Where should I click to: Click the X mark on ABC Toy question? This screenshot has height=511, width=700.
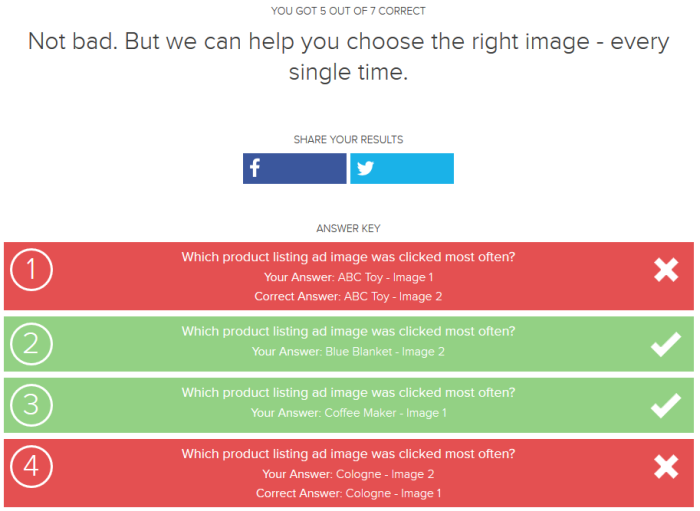click(x=666, y=270)
